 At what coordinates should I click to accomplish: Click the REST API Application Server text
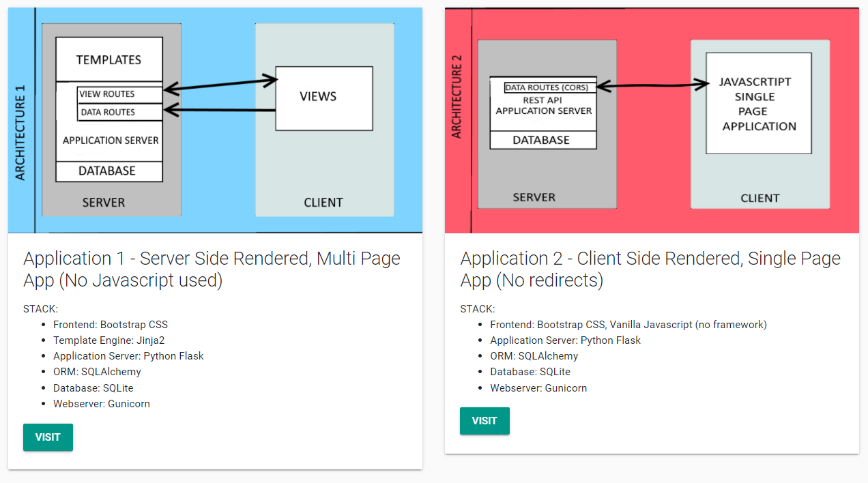coord(543,106)
